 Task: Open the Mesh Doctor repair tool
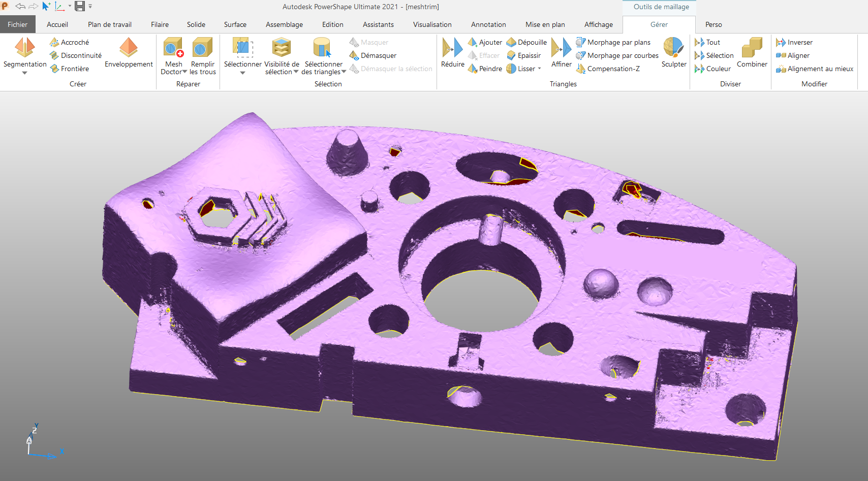[173, 48]
